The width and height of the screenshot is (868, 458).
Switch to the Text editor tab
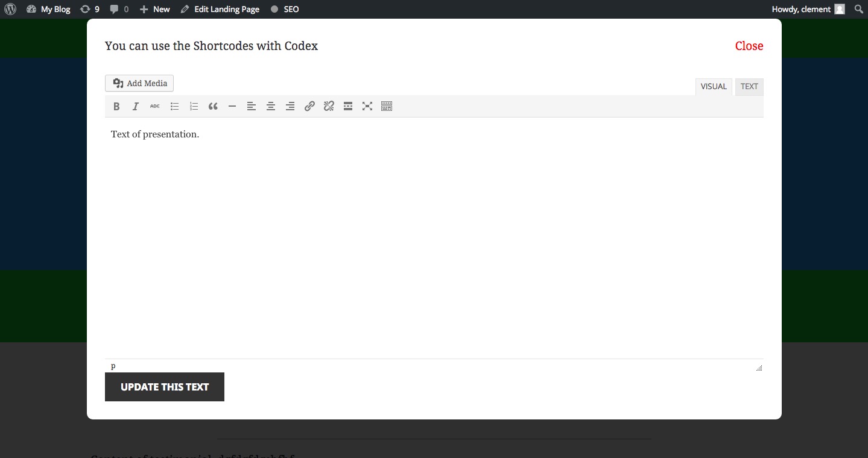click(749, 87)
